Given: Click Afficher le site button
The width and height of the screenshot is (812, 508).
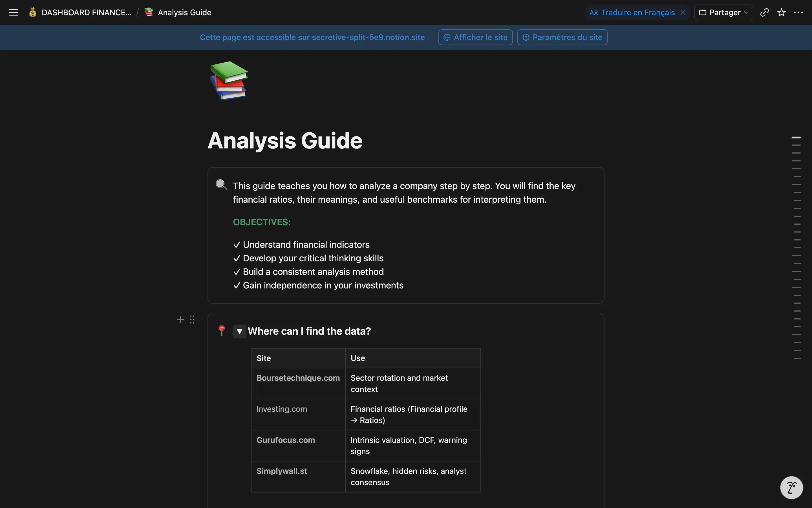Looking at the screenshot, I should pos(475,37).
